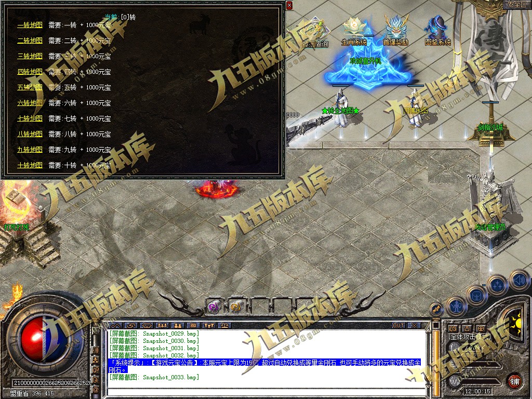Click the OUT button on chat bar

point(398,325)
